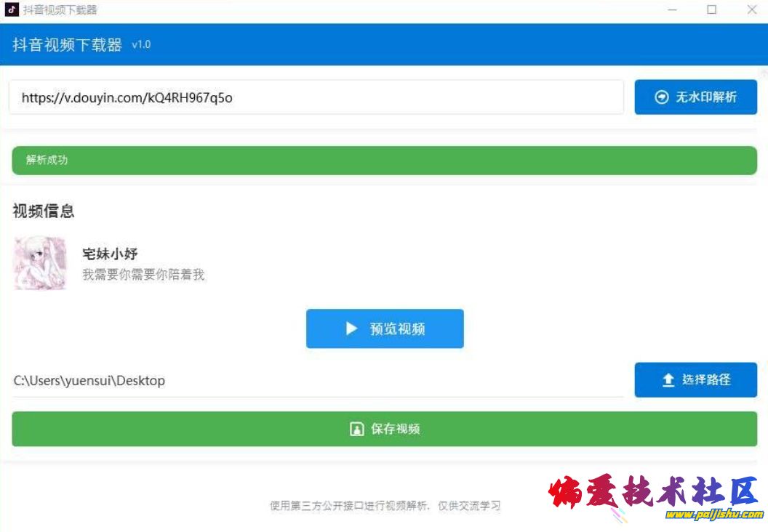768x532 pixels.
Task: Click the upload arrow icon on 选择路径 button
Action: 667,379
